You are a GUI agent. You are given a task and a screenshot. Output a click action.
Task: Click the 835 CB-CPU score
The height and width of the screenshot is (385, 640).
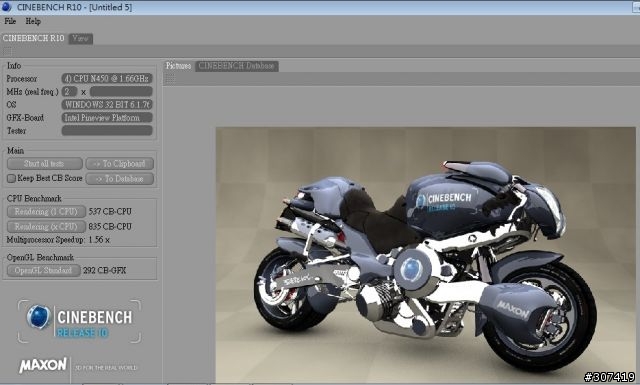(x=110, y=226)
